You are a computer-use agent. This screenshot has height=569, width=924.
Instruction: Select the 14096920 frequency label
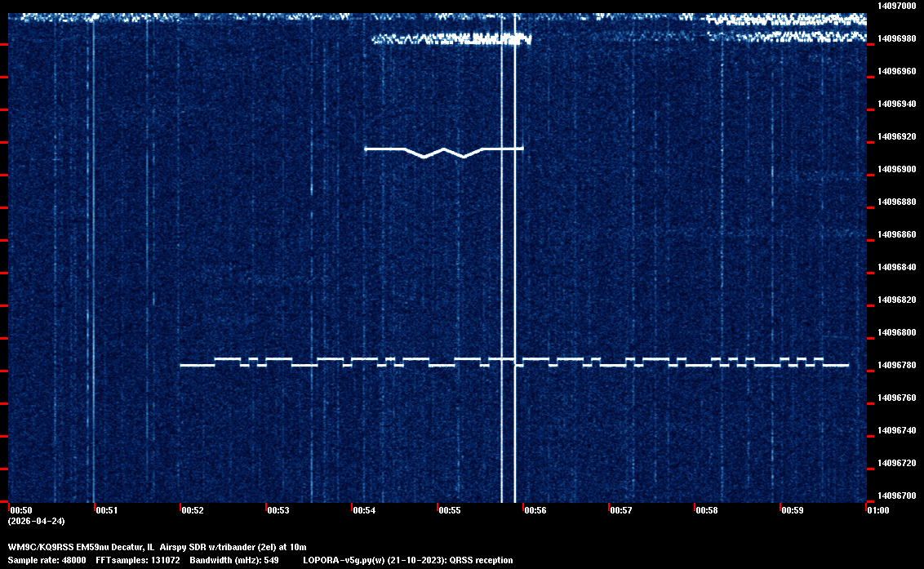(x=895, y=136)
